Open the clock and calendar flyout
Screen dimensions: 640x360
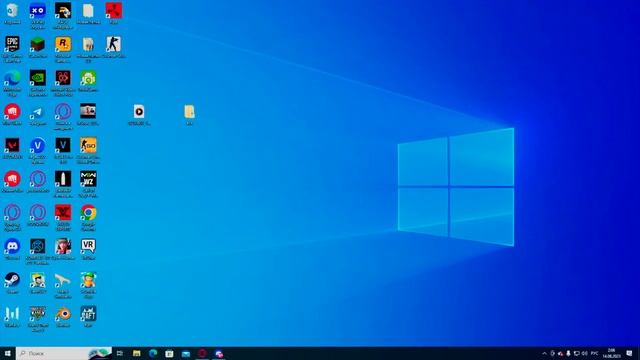click(611, 353)
